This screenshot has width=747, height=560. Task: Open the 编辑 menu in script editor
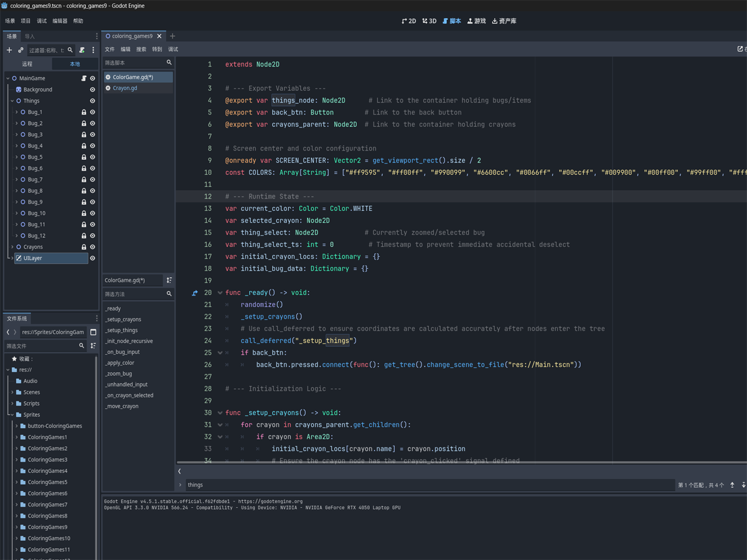click(126, 49)
